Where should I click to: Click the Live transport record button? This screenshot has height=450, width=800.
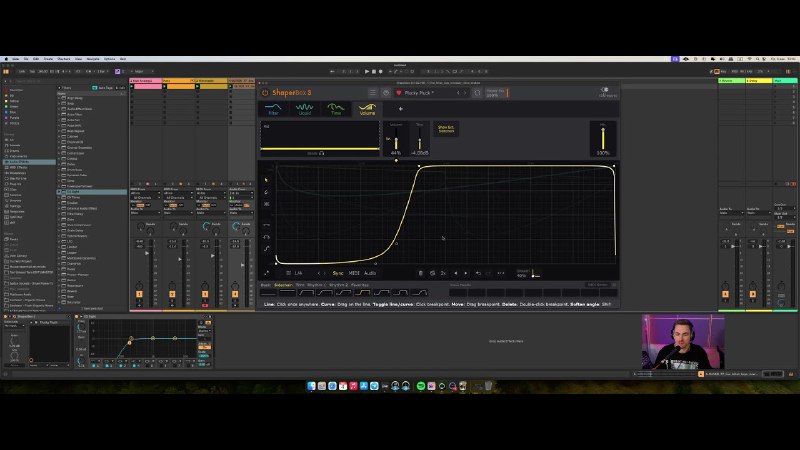[381, 71]
